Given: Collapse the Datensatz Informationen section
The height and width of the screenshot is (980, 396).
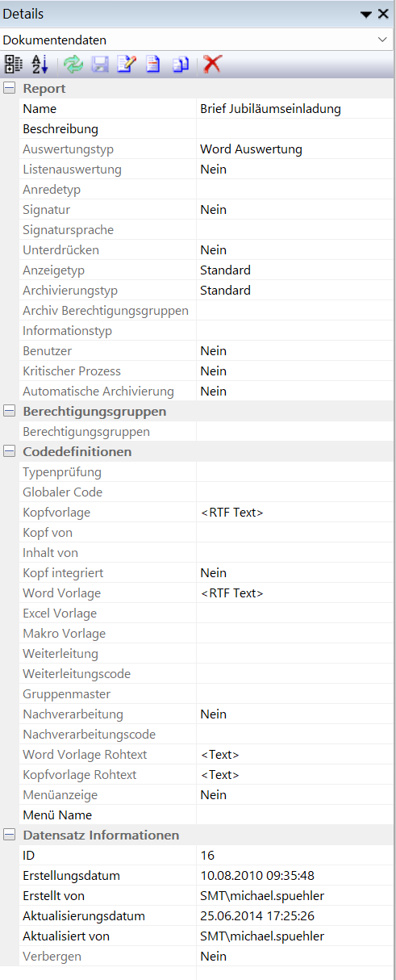Looking at the screenshot, I should point(10,835).
